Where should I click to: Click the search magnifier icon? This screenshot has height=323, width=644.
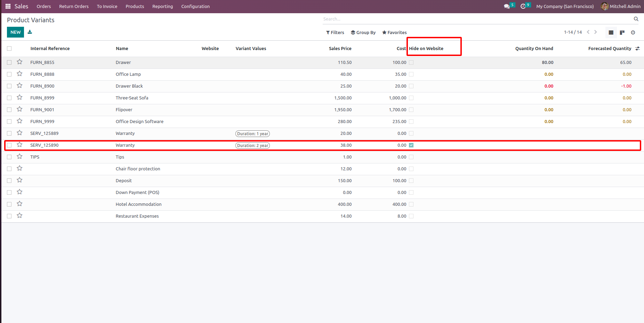(636, 19)
